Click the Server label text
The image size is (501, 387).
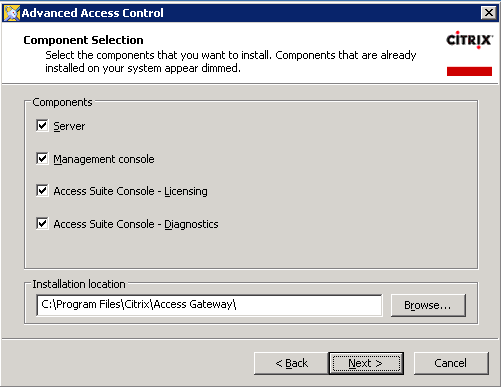[x=69, y=126]
